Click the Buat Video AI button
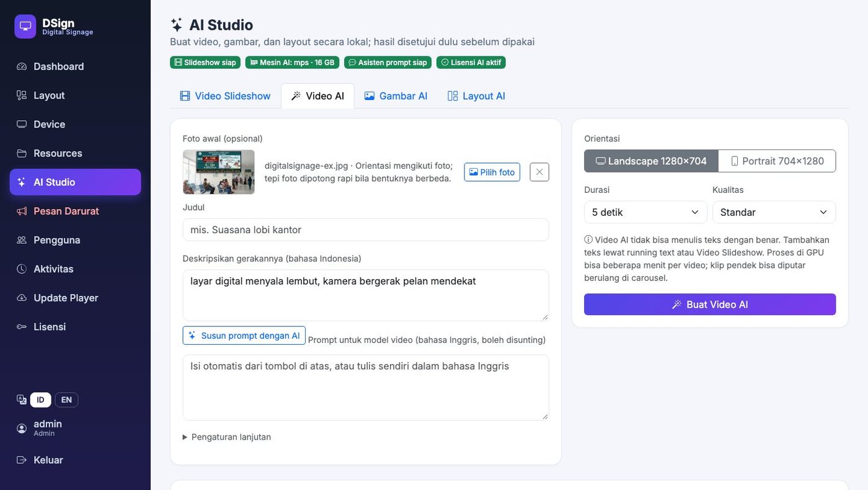The height and width of the screenshot is (490, 868). pyautogui.click(x=710, y=305)
